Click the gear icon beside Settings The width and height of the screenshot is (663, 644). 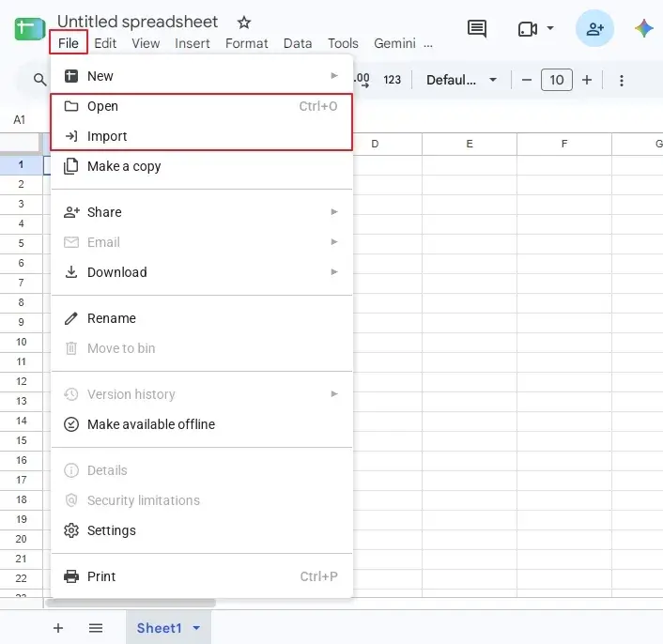tap(71, 530)
